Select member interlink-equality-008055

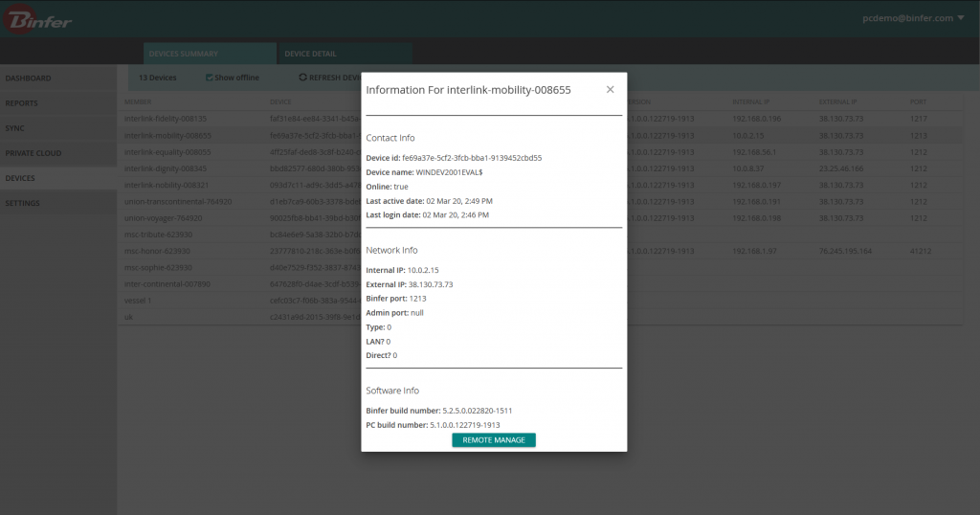167,152
